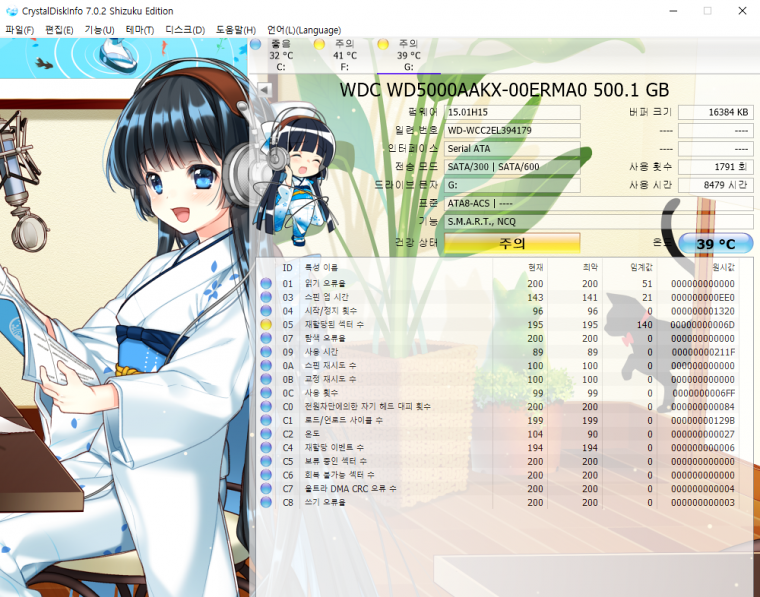Click the status orb for attribute C5
This screenshot has height=597, width=760.
[266, 461]
